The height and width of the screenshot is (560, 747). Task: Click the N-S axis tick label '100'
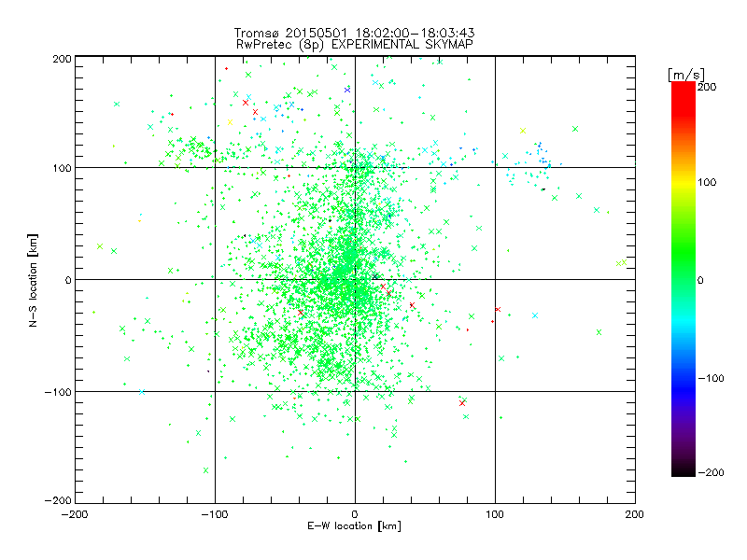(62, 168)
